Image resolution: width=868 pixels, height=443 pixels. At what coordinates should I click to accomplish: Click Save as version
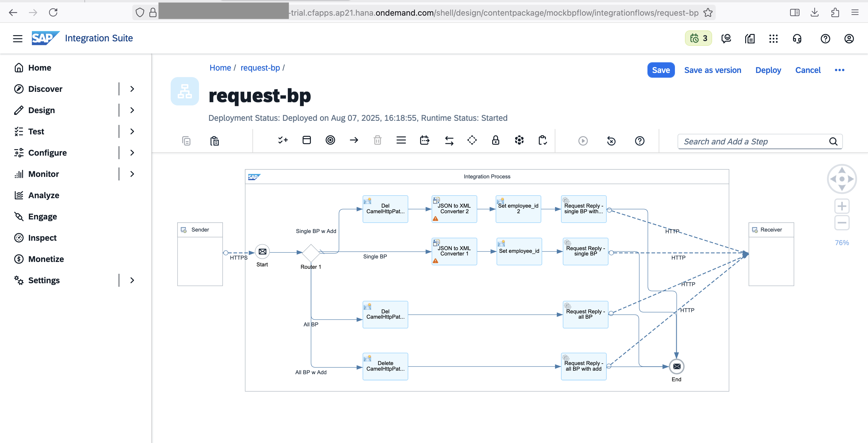tap(712, 70)
